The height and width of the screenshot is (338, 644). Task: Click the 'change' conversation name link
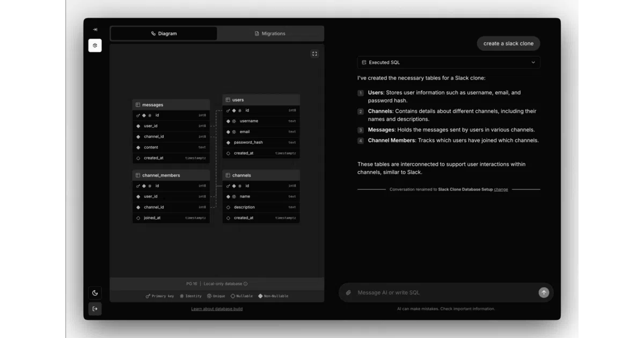(501, 189)
